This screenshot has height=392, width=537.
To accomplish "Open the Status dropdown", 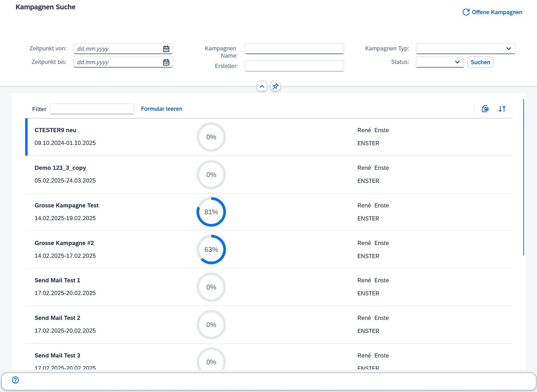I will pyautogui.click(x=457, y=62).
